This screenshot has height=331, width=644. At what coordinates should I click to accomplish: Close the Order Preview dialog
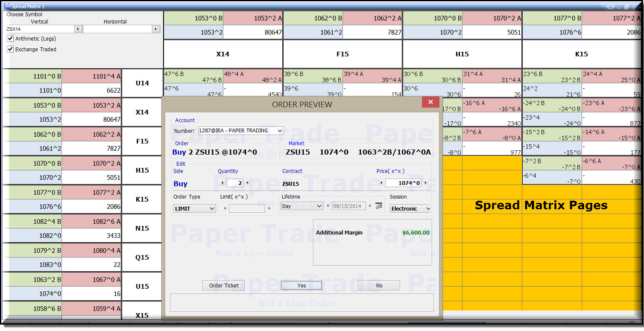pyautogui.click(x=430, y=102)
